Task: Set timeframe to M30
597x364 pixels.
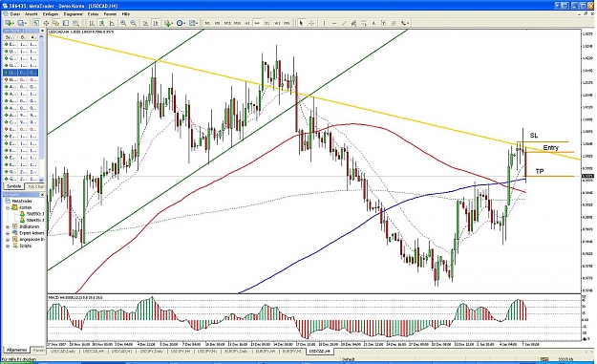Action: [x=237, y=23]
